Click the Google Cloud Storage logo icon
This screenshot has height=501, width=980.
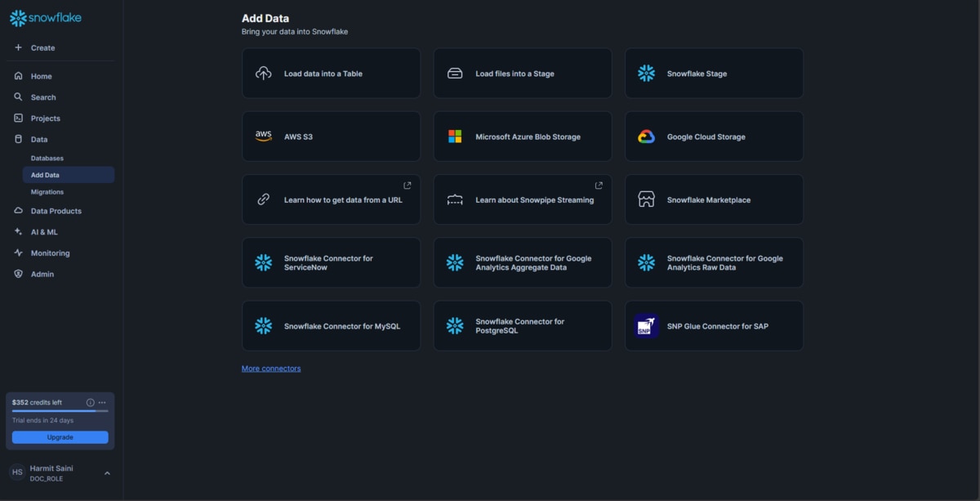point(646,136)
